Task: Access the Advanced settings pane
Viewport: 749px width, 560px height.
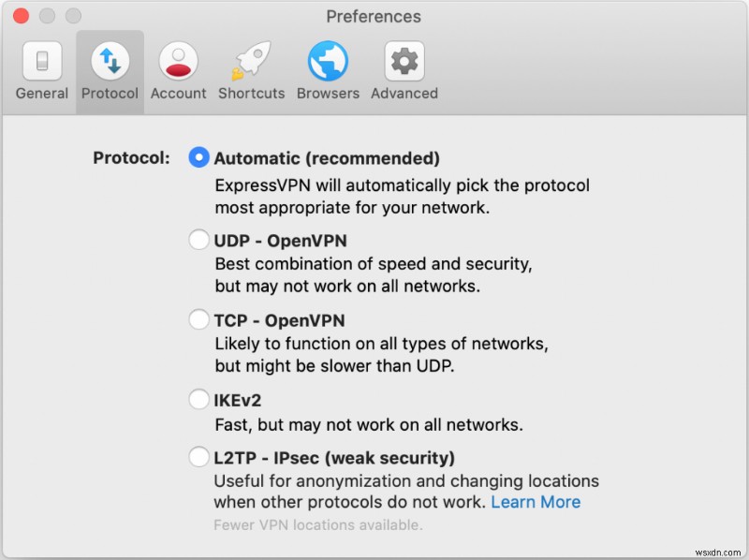Action: click(404, 66)
